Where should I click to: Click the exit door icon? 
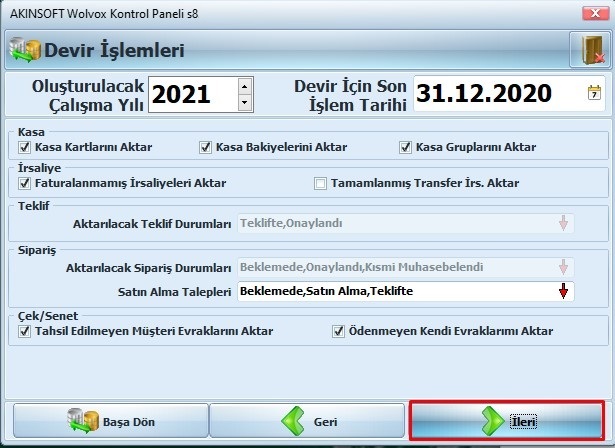pyautogui.click(x=590, y=50)
